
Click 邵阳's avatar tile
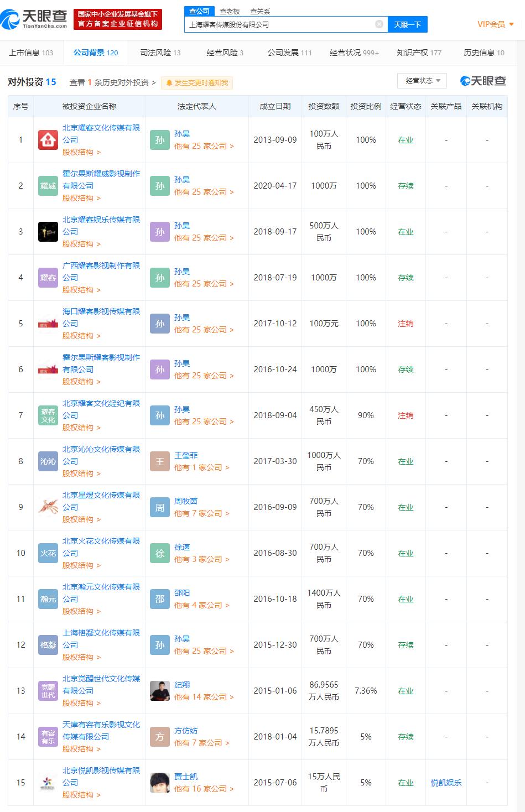click(160, 599)
